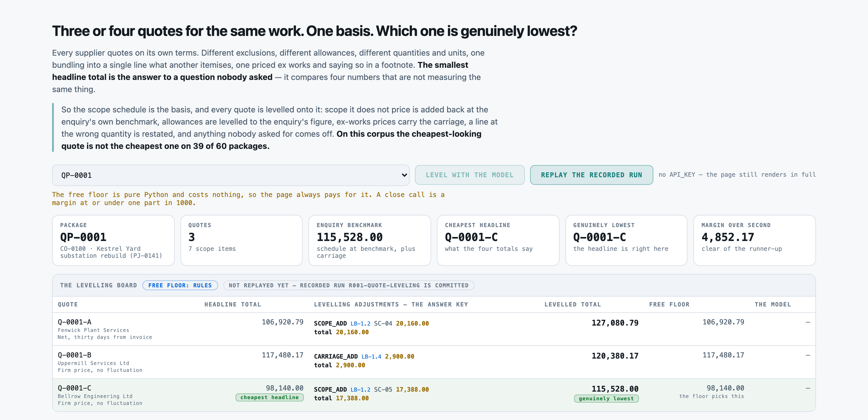The width and height of the screenshot is (868, 420).
Task: Click the Margin Over Second card
Action: coord(754,240)
